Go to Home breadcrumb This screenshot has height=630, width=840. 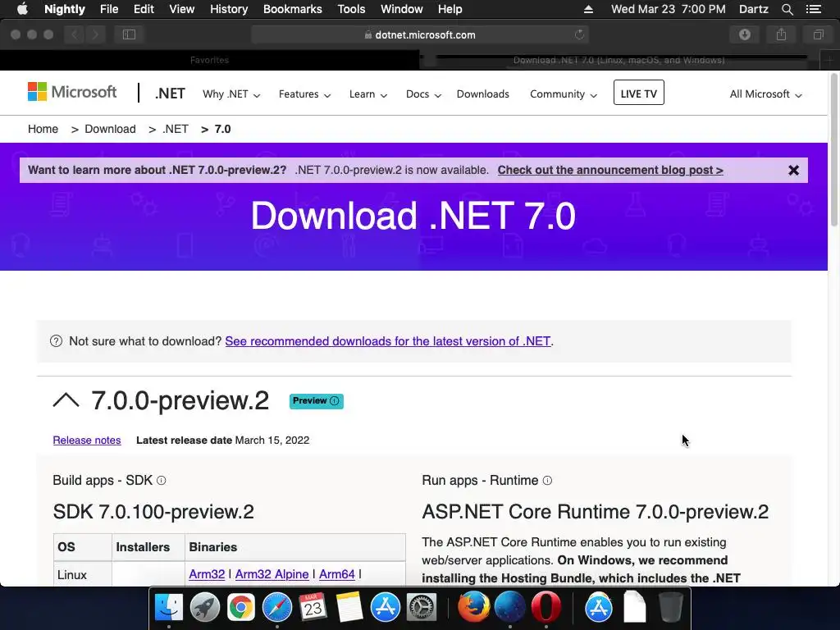(x=43, y=129)
